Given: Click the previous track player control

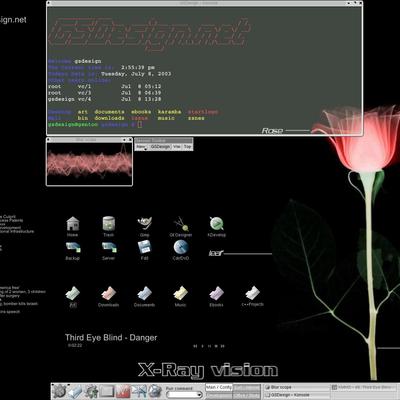Looking at the screenshot, I should pos(195,346).
